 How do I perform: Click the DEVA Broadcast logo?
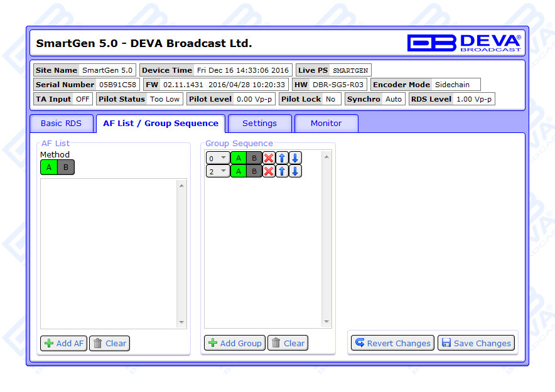tap(463, 43)
